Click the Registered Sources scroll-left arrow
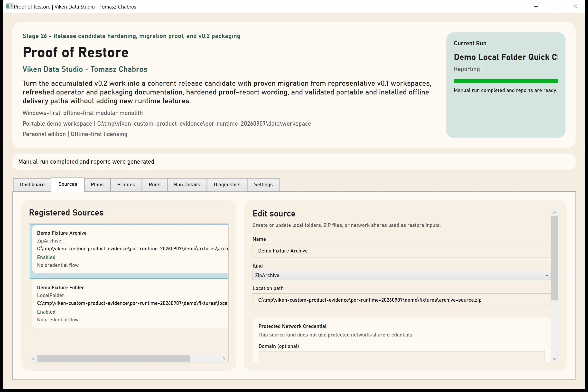588x392 pixels. tap(34, 359)
